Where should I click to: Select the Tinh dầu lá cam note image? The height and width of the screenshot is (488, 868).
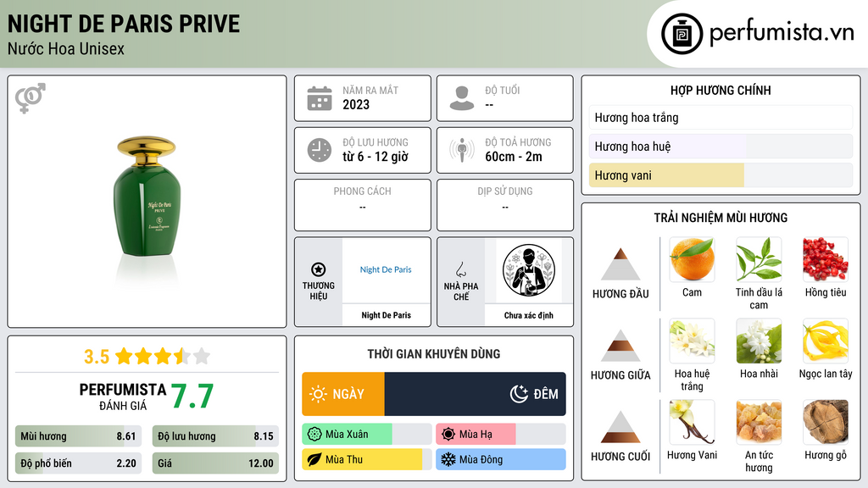[759, 259]
